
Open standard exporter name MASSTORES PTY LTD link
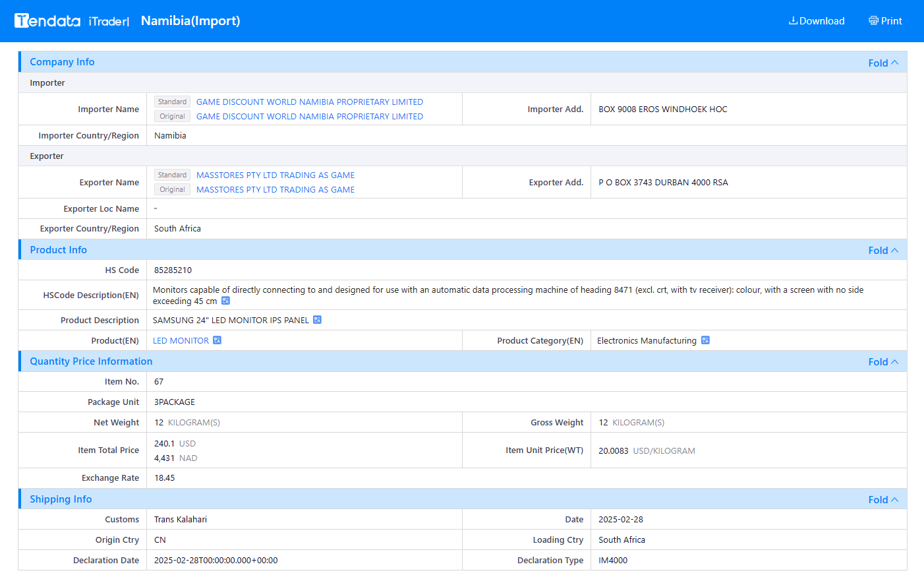point(275,175)
